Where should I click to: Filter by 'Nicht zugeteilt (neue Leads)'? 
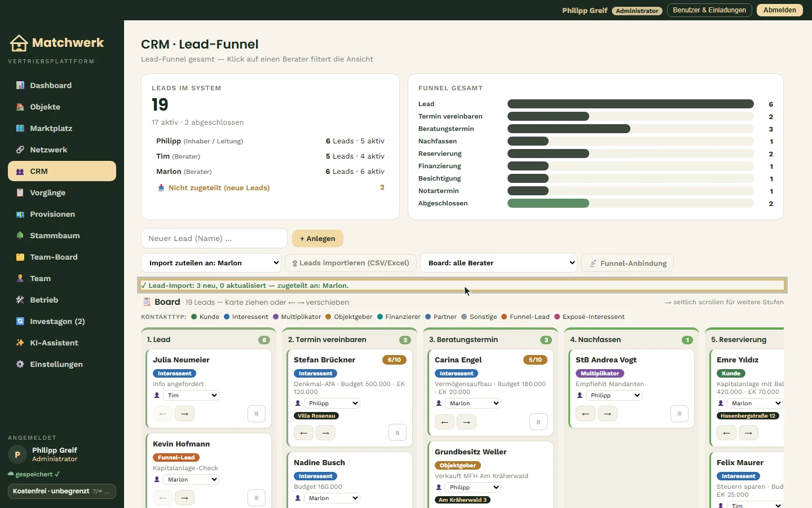[x=271, y=188]
